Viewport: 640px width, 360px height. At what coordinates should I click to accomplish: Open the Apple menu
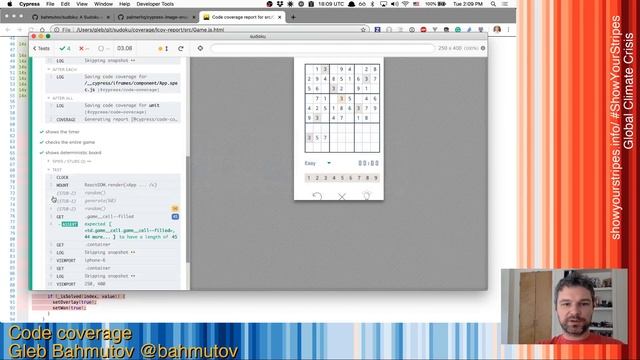tap(10, 4)
